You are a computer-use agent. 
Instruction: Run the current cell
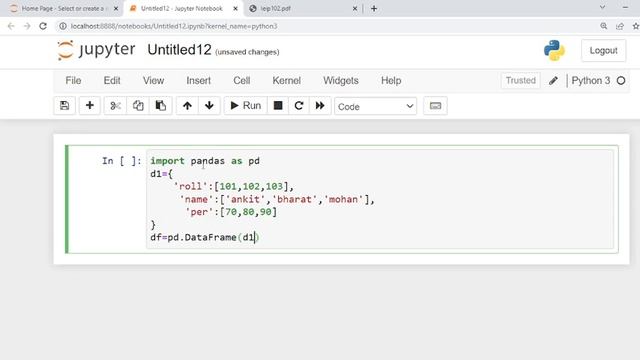(245, 106)
